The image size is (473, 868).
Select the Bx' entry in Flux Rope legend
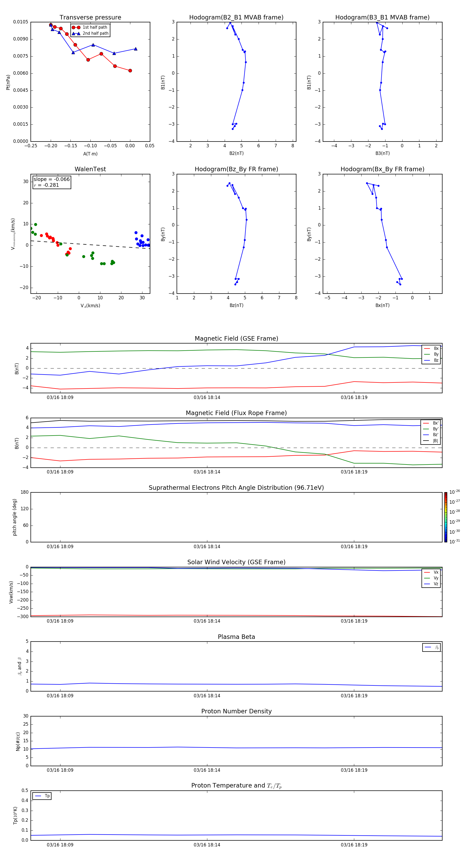click(x=431, y=423)
